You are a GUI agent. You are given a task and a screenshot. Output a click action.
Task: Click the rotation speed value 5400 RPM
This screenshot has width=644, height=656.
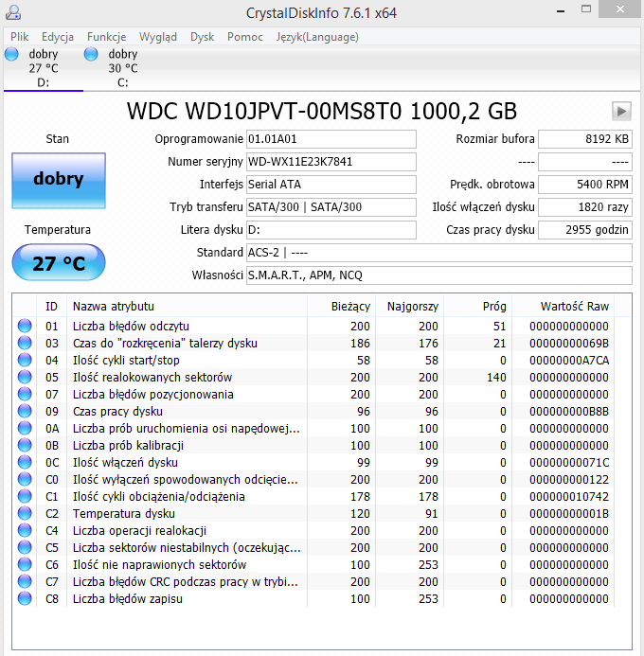pyautogui.click(x=585, y=184)
